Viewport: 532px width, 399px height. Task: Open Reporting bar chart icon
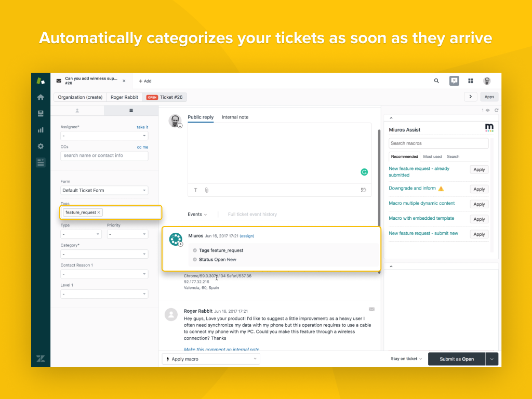(41, 130)
